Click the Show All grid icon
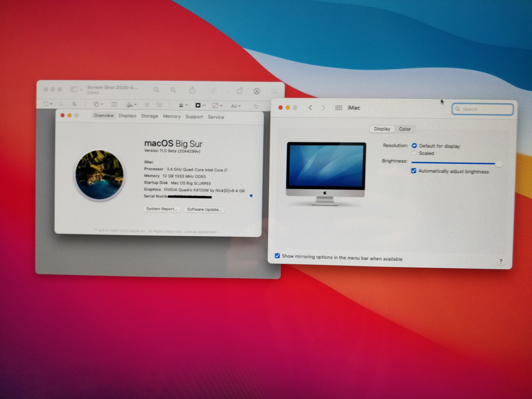Viewport: 532px width, 399px height. (338, 108)
